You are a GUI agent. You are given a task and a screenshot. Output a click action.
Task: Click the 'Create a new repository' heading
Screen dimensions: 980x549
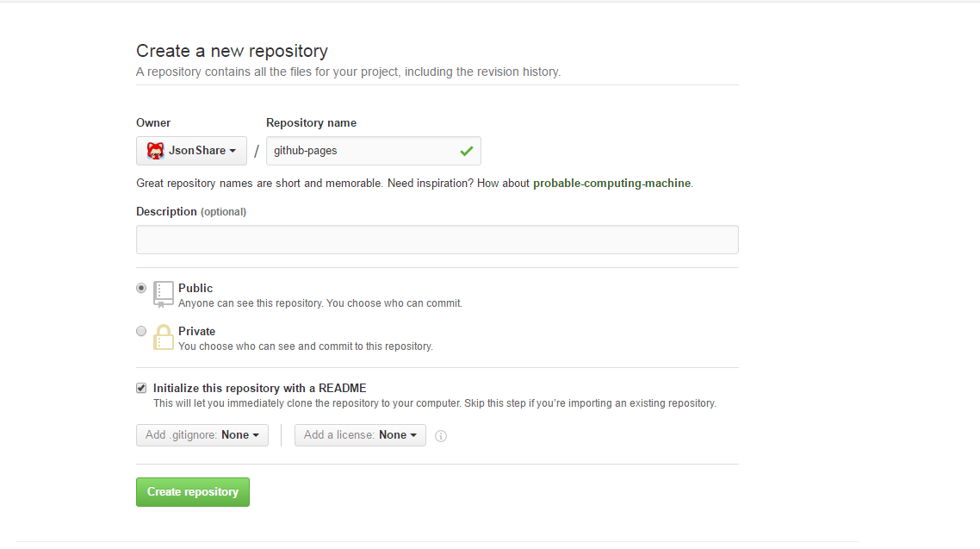point(232,51)
